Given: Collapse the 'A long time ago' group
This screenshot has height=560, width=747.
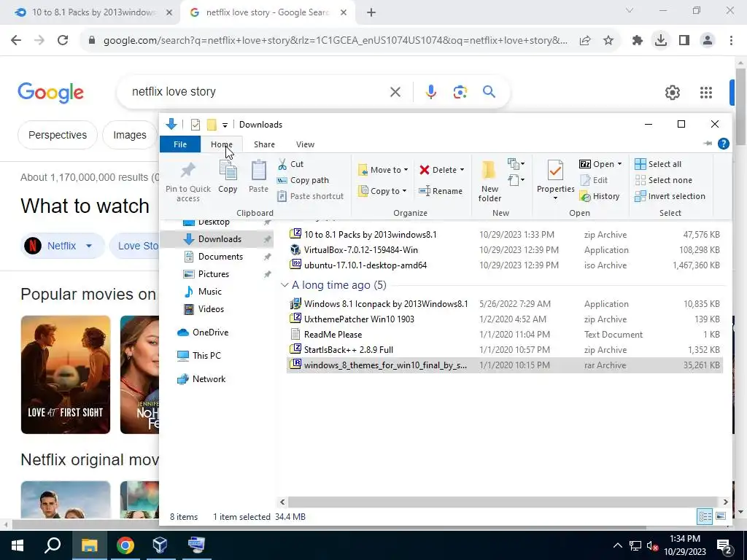Looking at the screenshot, I should click(x=285, y=285).
